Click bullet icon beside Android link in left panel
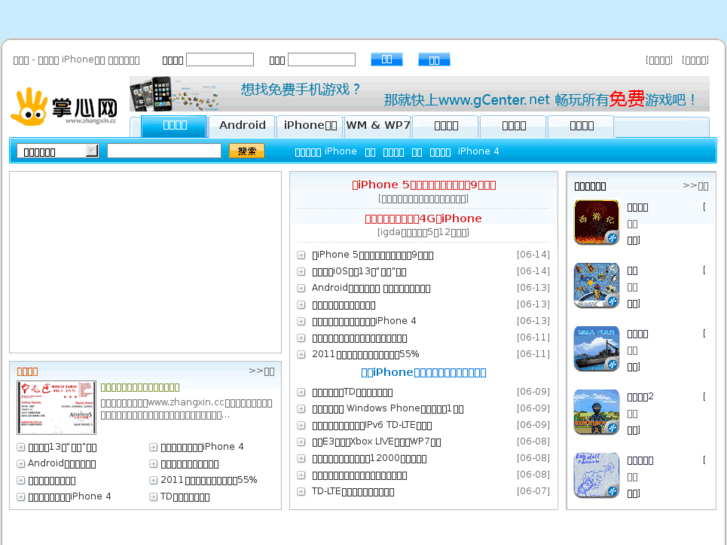 point(20,463)
